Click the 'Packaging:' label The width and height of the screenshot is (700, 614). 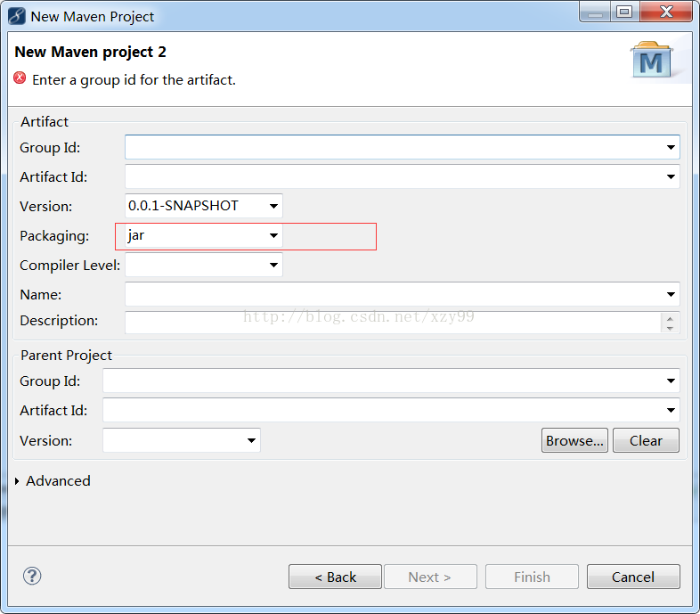(54, 236)
